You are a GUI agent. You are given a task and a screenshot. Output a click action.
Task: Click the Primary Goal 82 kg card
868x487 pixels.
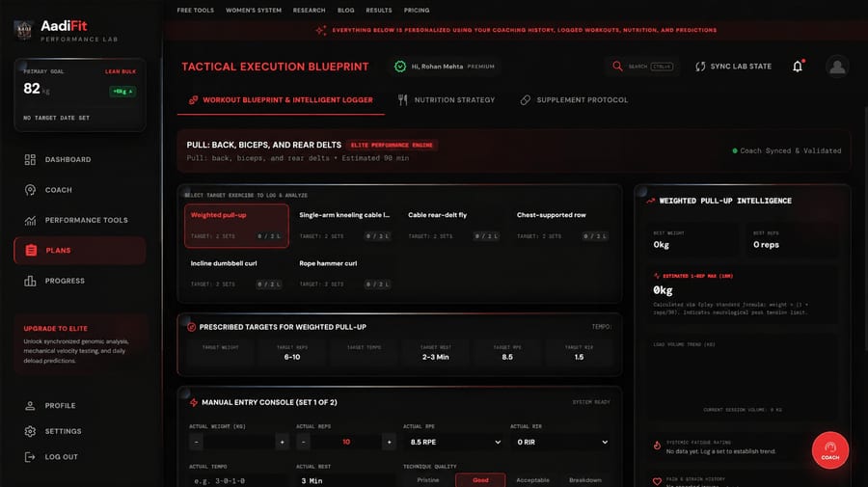[x=80, y=95]
